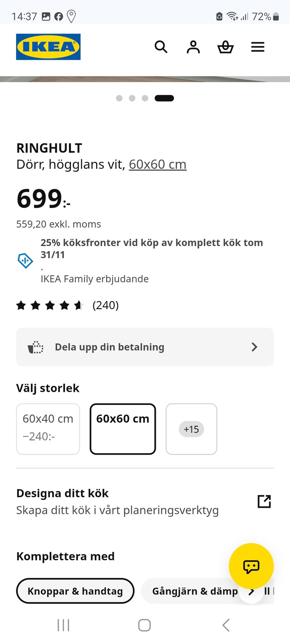Tap the IKEA logo
Viewport: 290px width, 644px height.
(48, 47)
